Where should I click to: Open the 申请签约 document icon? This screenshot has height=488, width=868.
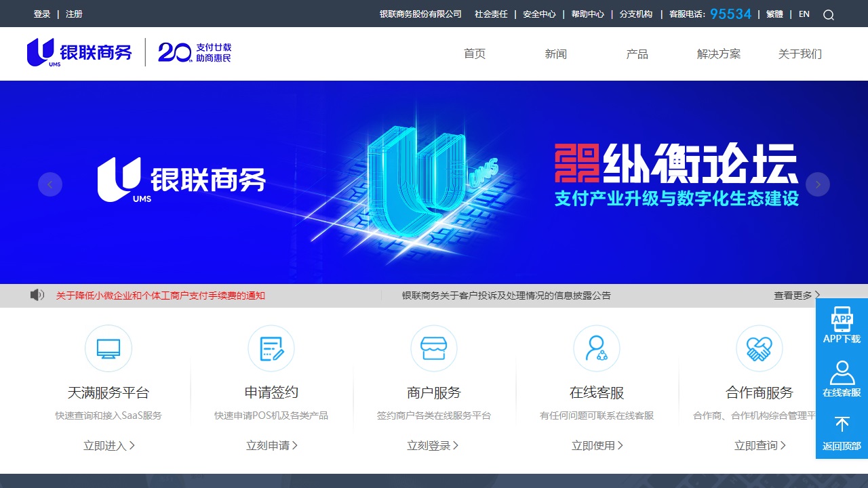(x=271, y=348)
